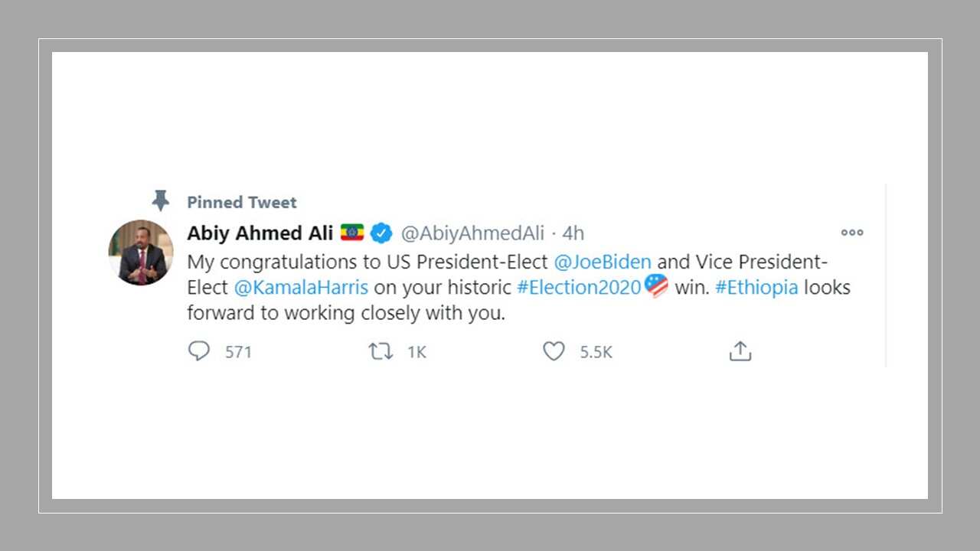Open the three-dot more options menu

tap(852, 233)
